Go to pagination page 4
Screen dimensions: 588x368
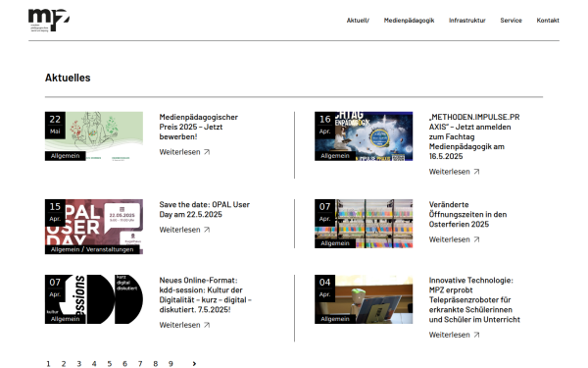(x=94, y=363)
